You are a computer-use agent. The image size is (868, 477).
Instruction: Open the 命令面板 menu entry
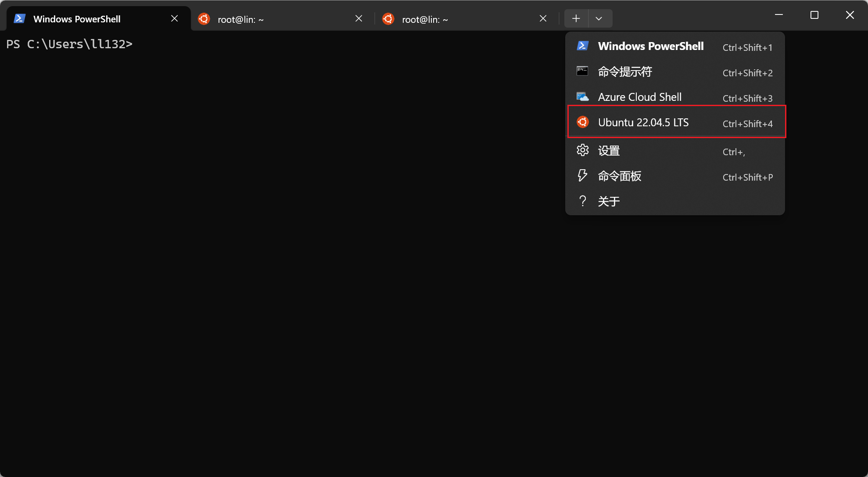pyautogui.click(x=620, y=176)
